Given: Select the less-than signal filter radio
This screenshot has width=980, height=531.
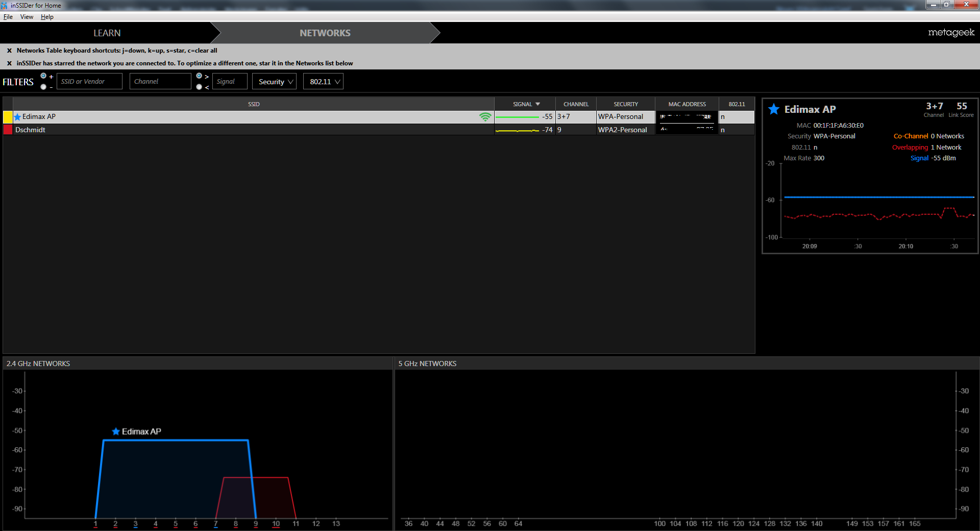Looking at the screenshot, I should click(199, 87).
